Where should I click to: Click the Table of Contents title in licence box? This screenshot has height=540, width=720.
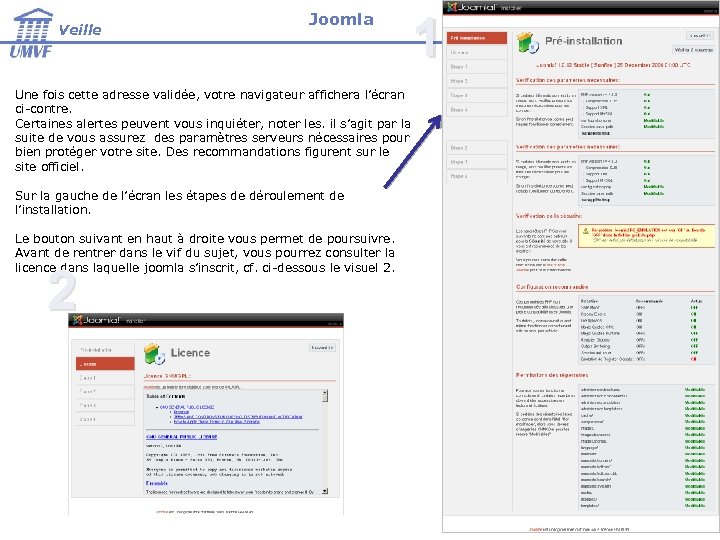pyautogui.click(x=165, y=396)
